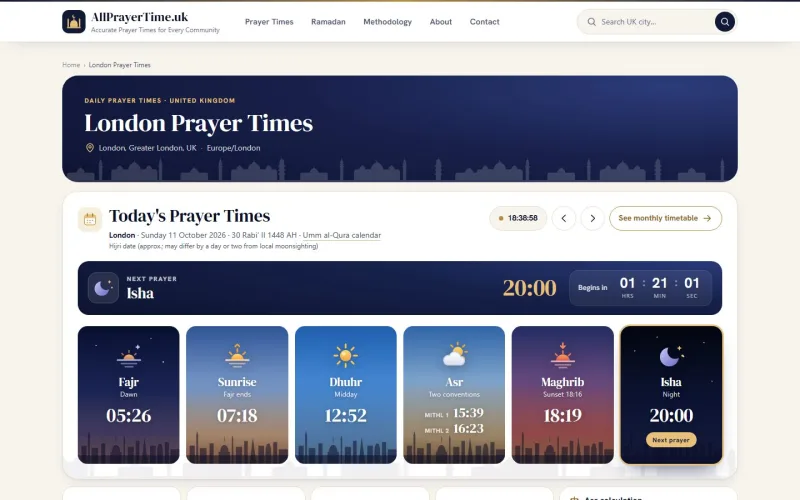800x500 pixels.
Task: Go to next day using right chevron
Action: [x=592, y=218]
